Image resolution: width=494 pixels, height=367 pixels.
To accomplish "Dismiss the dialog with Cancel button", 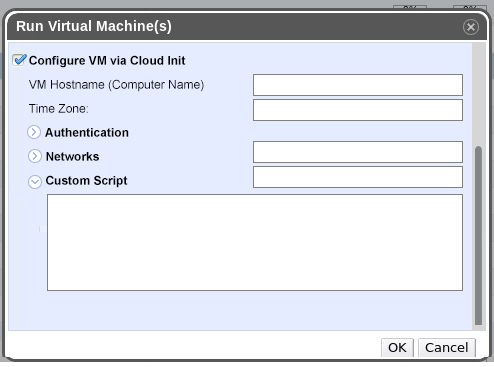I will pos(447,348).
